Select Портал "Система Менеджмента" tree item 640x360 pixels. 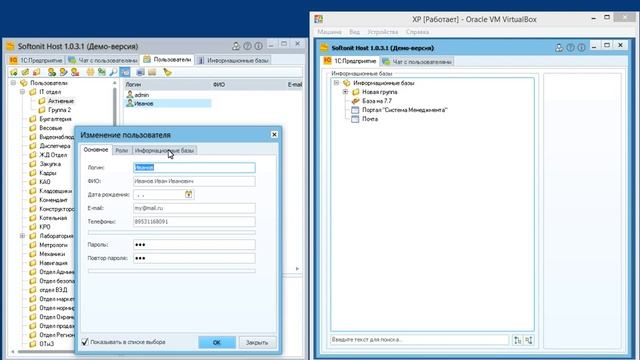[x=404, y=110]
